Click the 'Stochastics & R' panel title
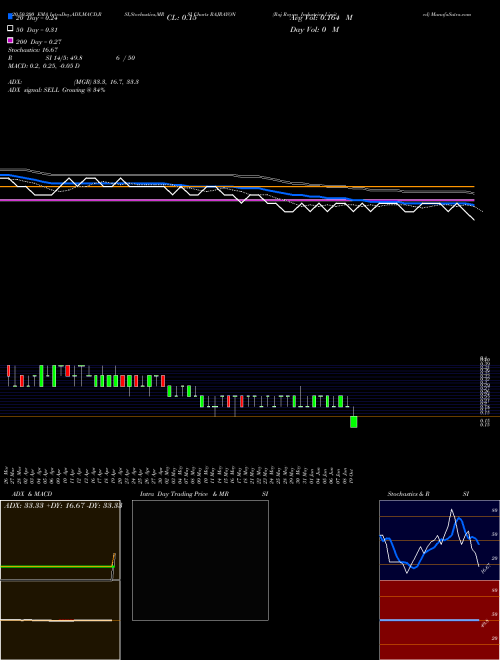This screenshot has width=500, height=660. pyautogui.click(x=408, y=494)
